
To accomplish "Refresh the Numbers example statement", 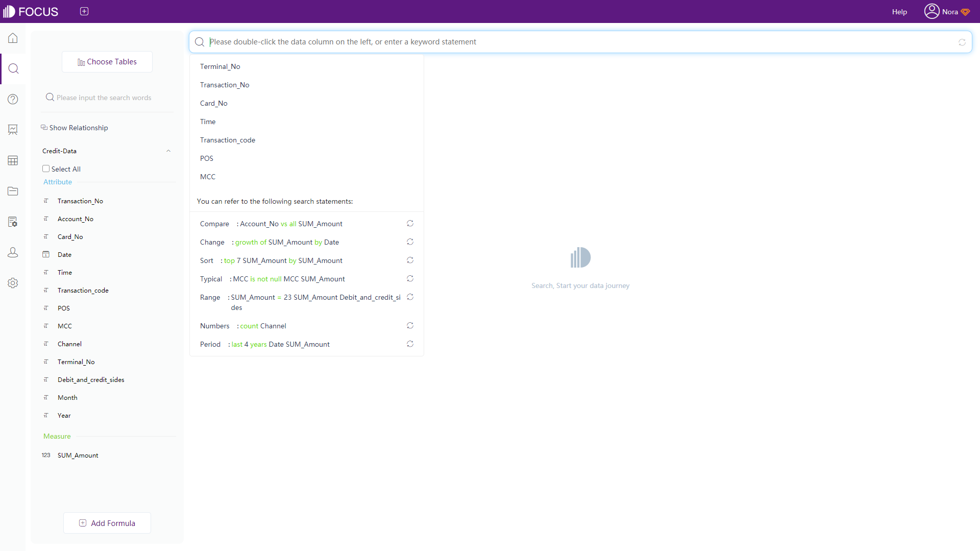I will [x=410, y=326].
